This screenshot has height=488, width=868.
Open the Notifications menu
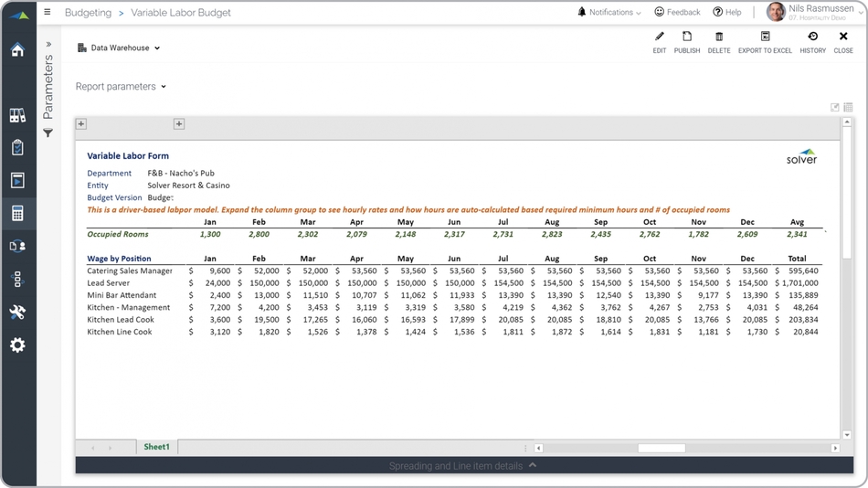(609, 13)
